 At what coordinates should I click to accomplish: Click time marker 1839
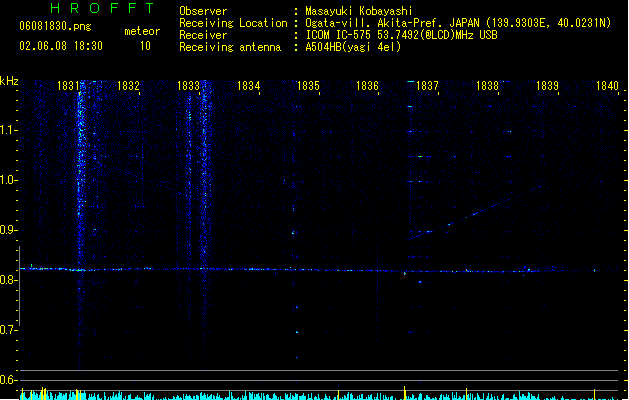[x=547, y=86]
